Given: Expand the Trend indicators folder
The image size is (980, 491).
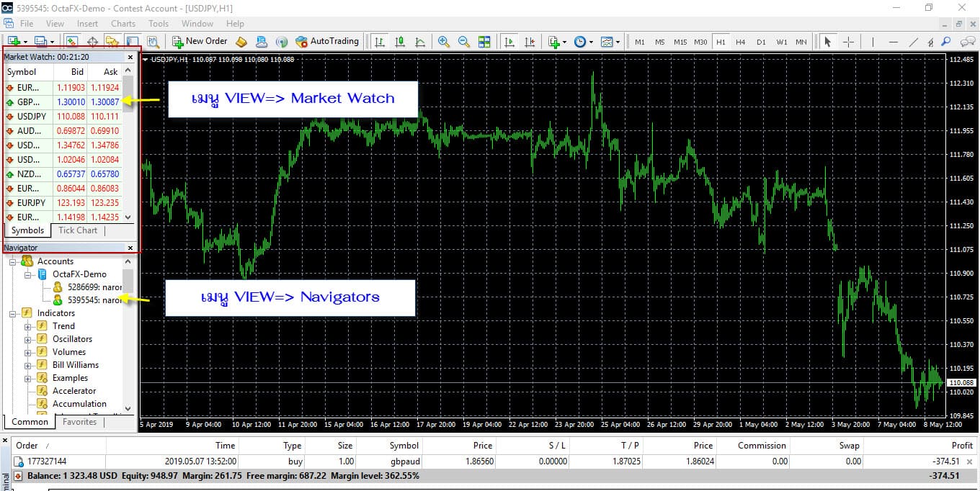Looking at the screenshot, I should tap(29, 326).
